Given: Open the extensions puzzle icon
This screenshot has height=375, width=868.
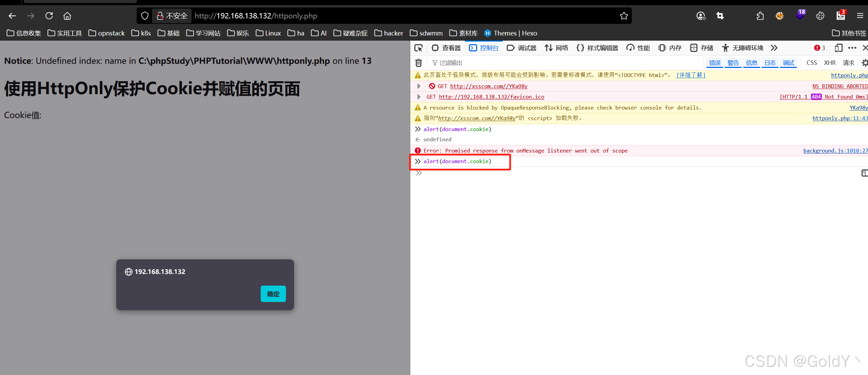Looking at the screenshot, I should point(760,16).
